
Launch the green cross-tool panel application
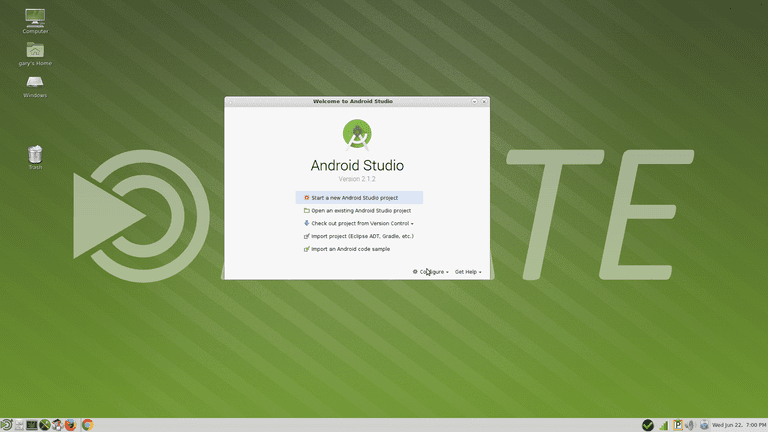[x=45, y=425]
